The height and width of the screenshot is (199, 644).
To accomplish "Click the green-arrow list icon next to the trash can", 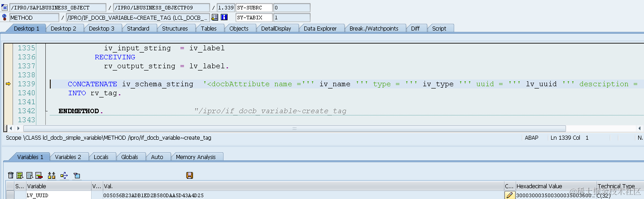I will coord(20,175).
